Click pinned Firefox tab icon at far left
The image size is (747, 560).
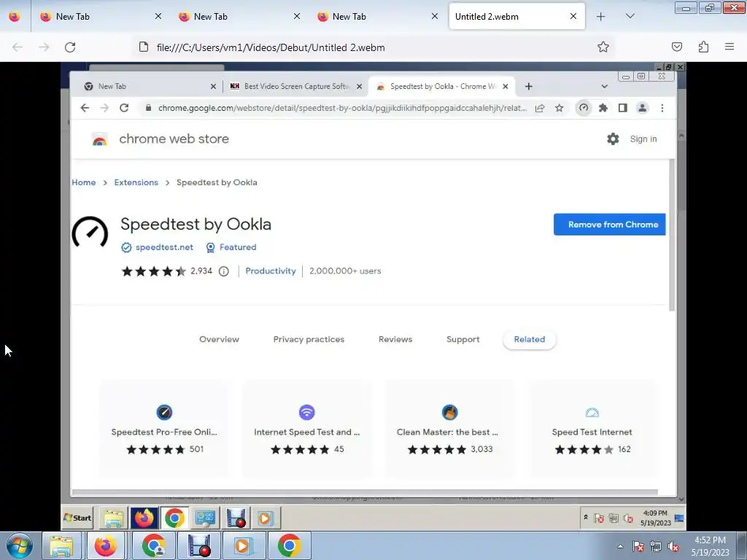[15, 16]
